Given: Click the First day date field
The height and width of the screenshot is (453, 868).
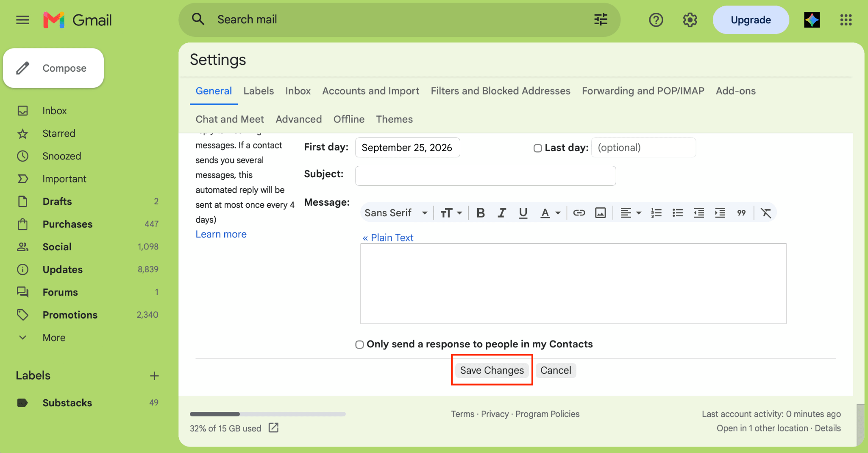Looking at the screenshot, I should click(407, 148).
